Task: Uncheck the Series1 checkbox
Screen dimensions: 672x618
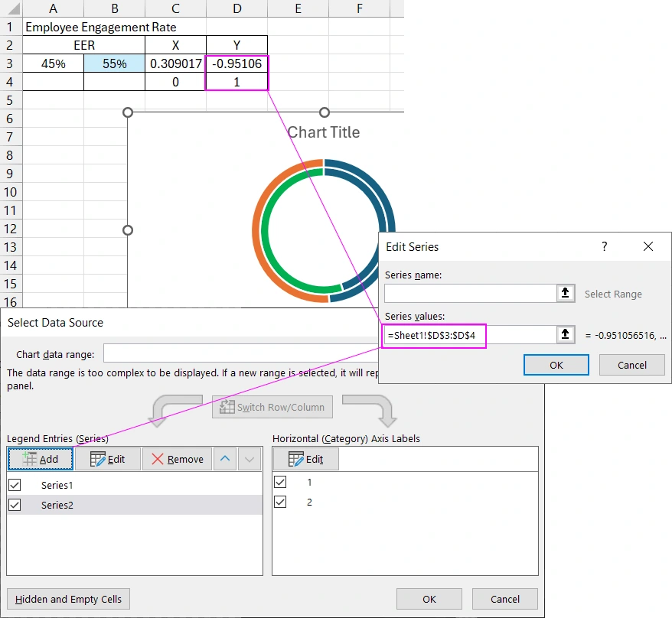Action: click(x=13, y=484)
